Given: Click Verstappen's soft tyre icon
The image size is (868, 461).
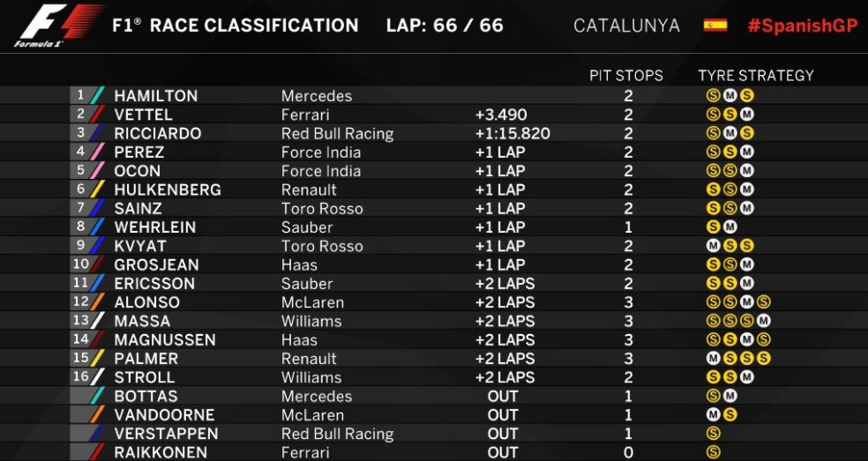Looking at the screenshot, I should tap(714, 434).
